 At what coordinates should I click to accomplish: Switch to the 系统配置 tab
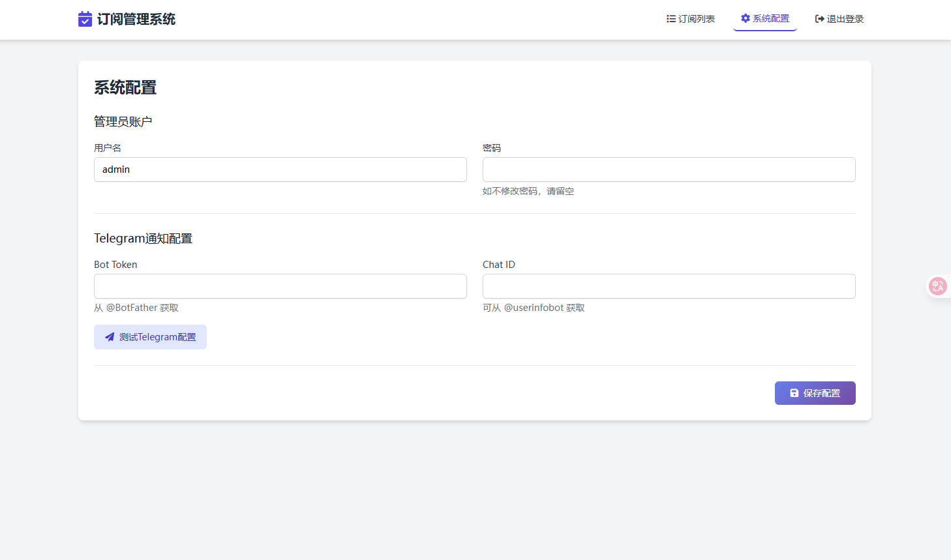(770, 18)
